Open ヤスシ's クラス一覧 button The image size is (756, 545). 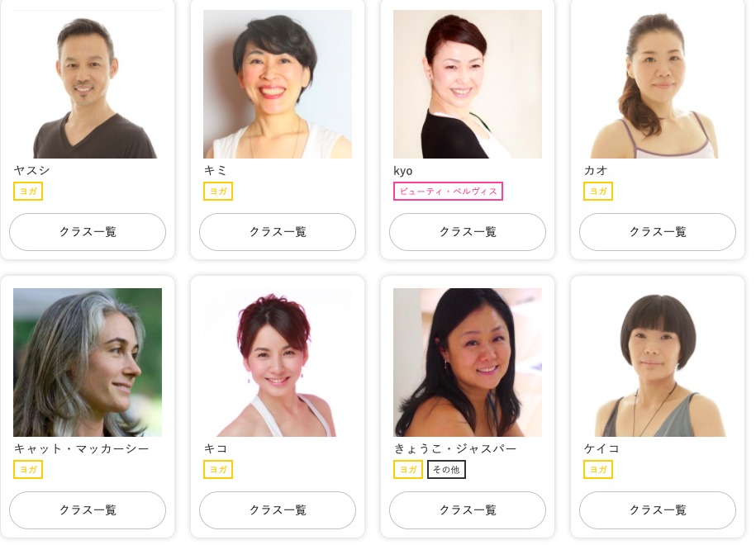pyautogui.click(x=88, y=232)
